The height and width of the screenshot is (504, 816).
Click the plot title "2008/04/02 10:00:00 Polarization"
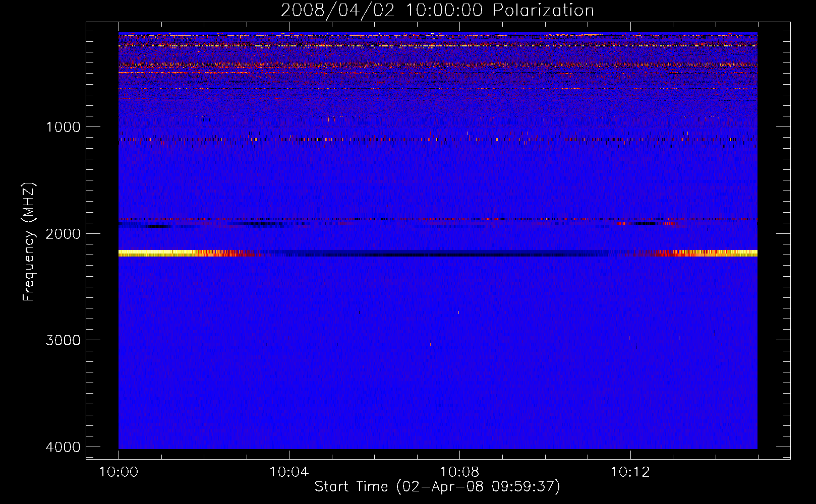437,10
